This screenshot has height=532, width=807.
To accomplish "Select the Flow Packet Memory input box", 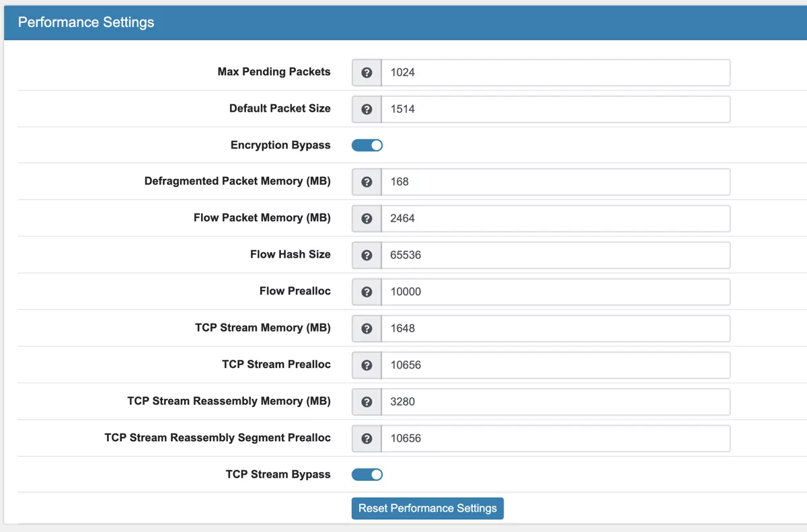I will point(555,219).
